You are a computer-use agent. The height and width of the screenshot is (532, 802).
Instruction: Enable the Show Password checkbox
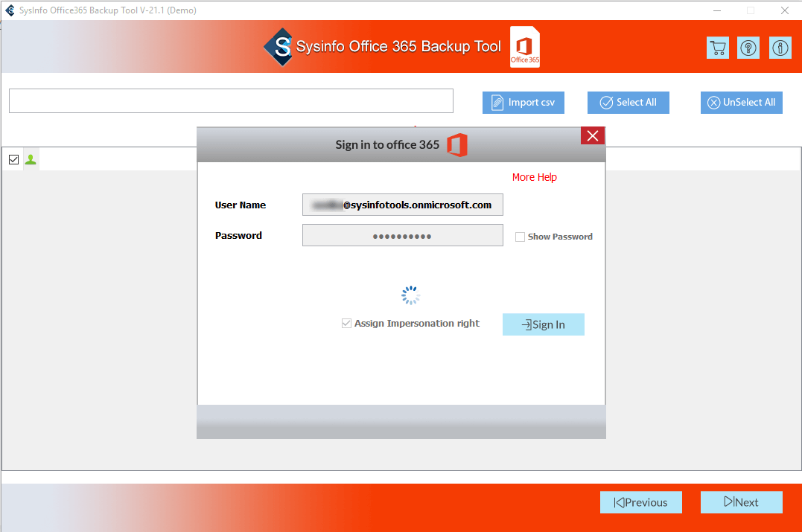(520, 237)
